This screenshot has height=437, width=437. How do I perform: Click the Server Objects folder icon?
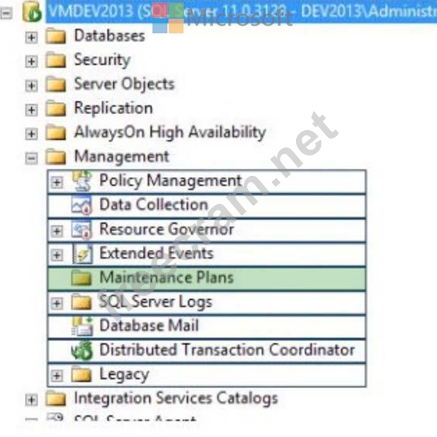[56, 84]
